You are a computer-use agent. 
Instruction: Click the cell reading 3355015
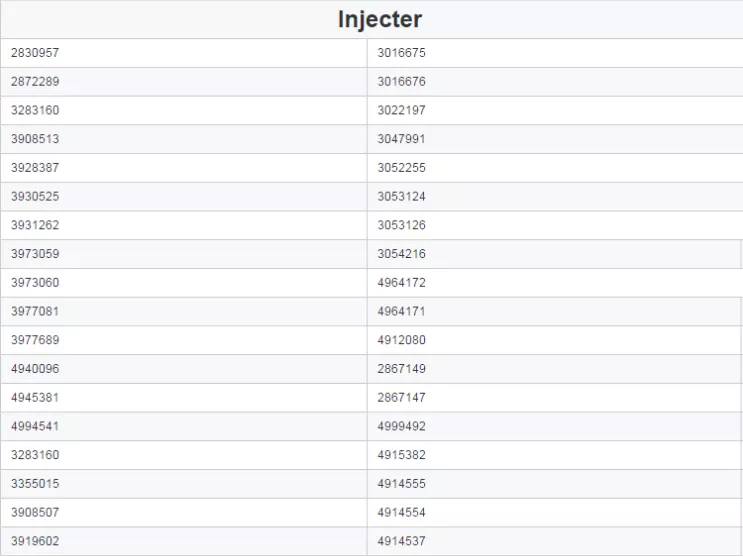[x=184, y=483]
